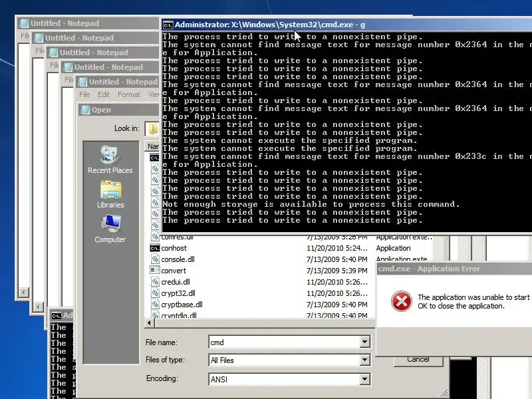Screen dimensions: 532x399
Task: Select Computer in the places bar
Action: pos(110,229)
